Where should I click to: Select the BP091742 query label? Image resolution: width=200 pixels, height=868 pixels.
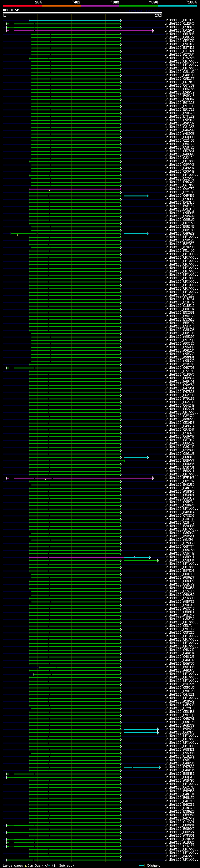point(12,10)
